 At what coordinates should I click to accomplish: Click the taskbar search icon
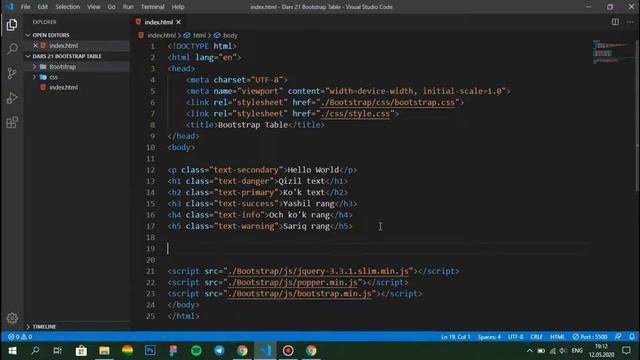[35, 351]
